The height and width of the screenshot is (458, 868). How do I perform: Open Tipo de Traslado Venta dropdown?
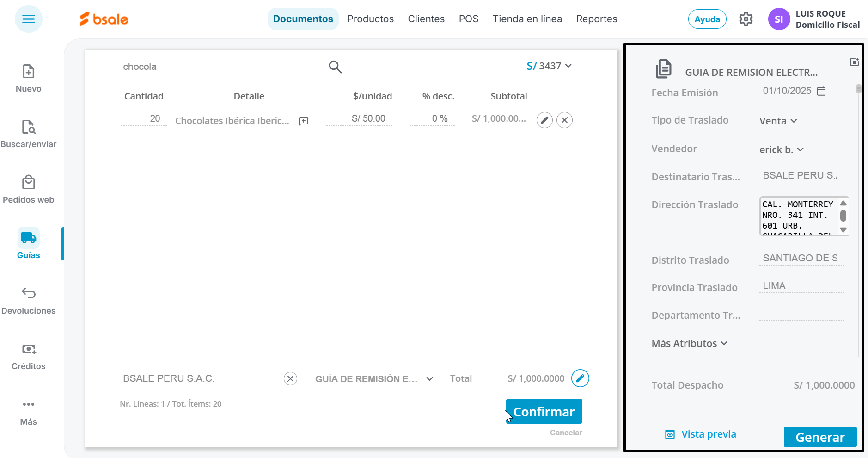[778, 121]
